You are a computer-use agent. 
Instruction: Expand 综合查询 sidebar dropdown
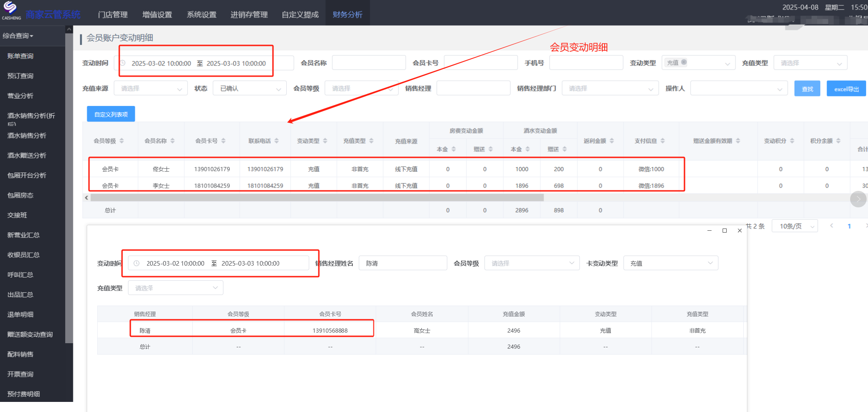[x=18, y=36]
